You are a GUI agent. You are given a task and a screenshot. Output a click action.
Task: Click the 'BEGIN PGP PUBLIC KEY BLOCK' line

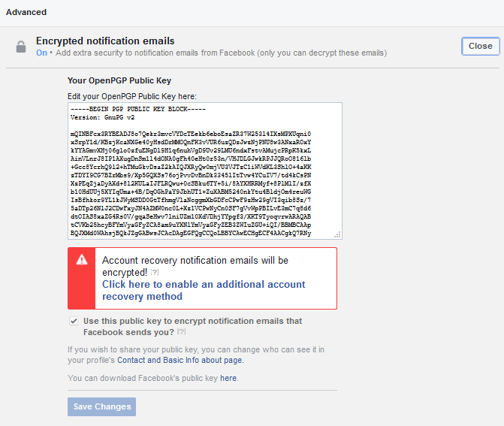138,109
